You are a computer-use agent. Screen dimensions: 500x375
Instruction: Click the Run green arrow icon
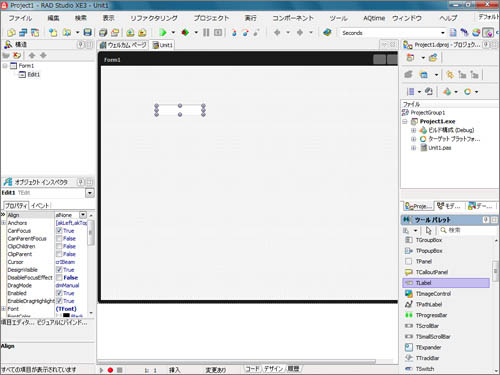(163, 32)
